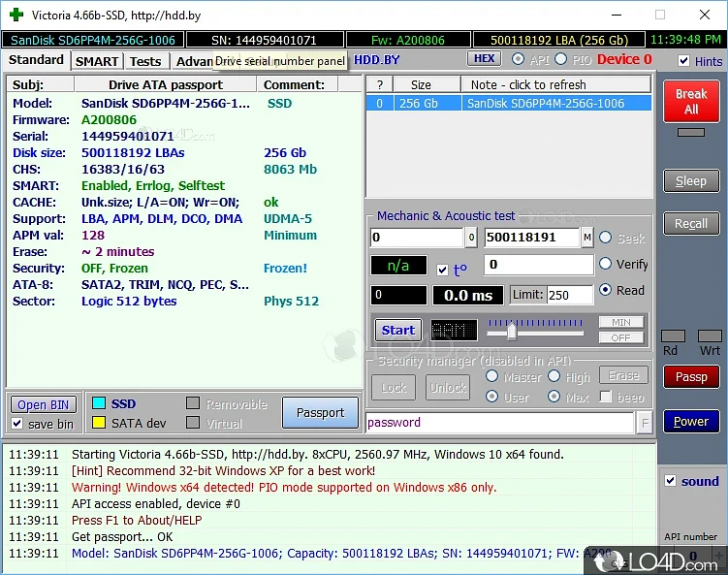
Task: Click the small 0 button beside start LBA
Action: pyautogui.click(x=471, y=237)
